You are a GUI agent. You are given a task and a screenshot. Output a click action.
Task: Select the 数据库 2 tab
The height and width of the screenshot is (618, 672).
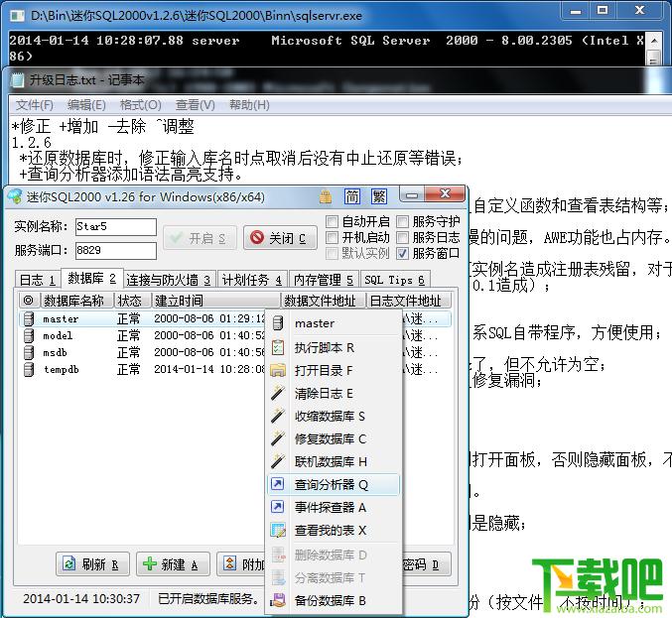point(92,279)
